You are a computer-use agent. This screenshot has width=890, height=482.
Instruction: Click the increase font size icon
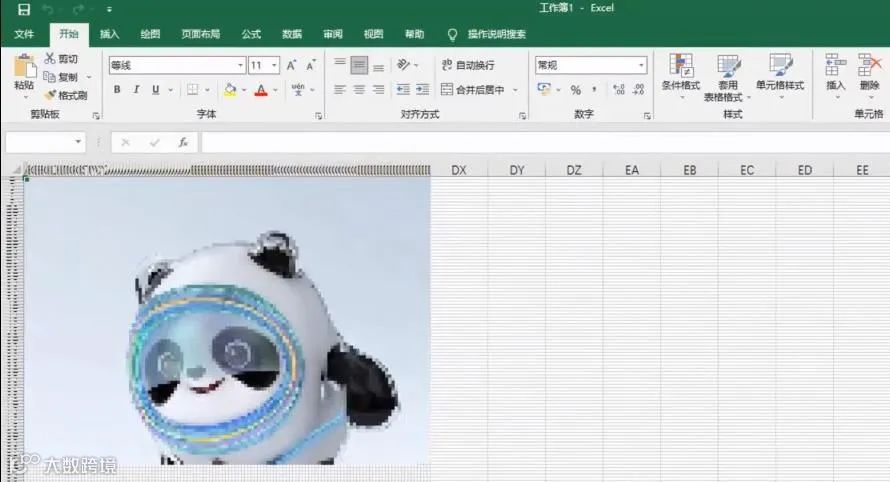291,65
